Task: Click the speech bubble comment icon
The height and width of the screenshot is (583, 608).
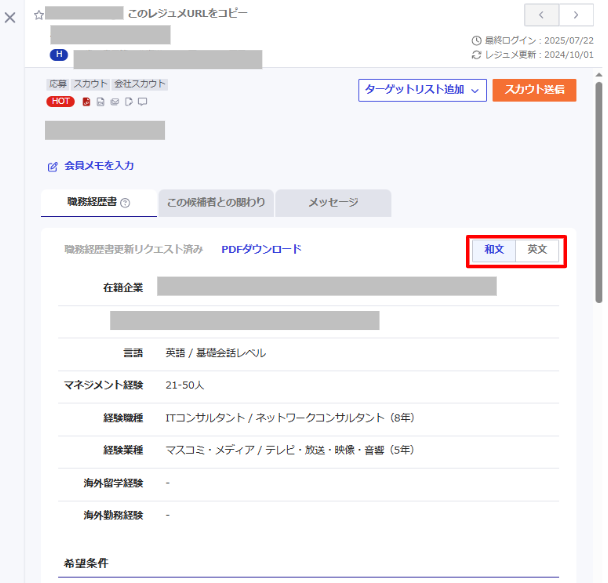Action: click(x=143, y=102)
